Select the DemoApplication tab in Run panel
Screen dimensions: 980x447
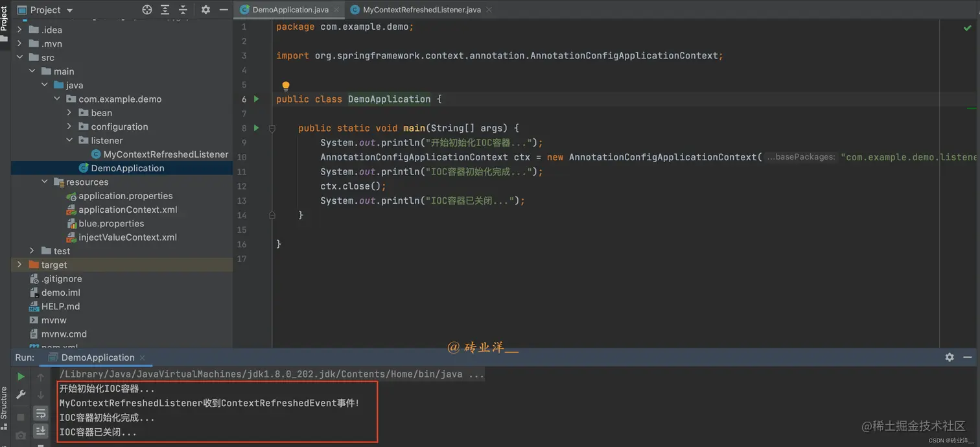[x=98, y=357]
